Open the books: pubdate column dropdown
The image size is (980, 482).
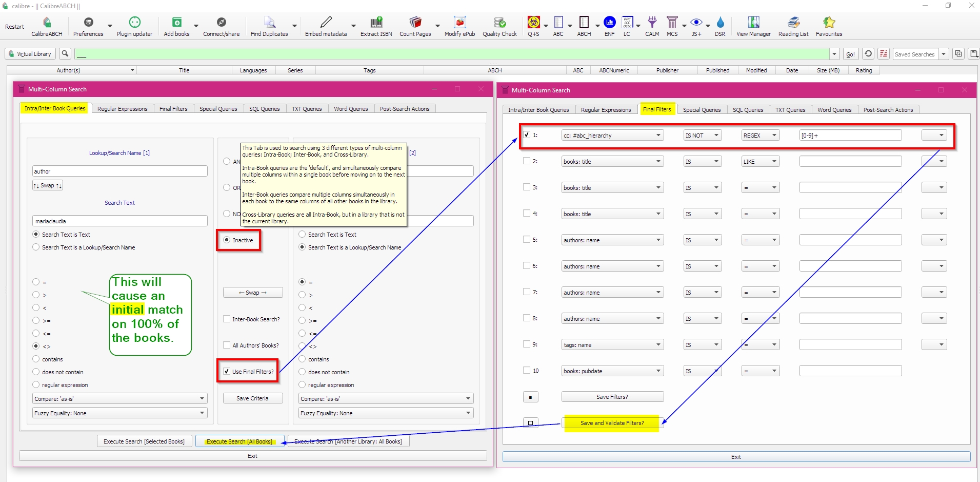(613, 371)
